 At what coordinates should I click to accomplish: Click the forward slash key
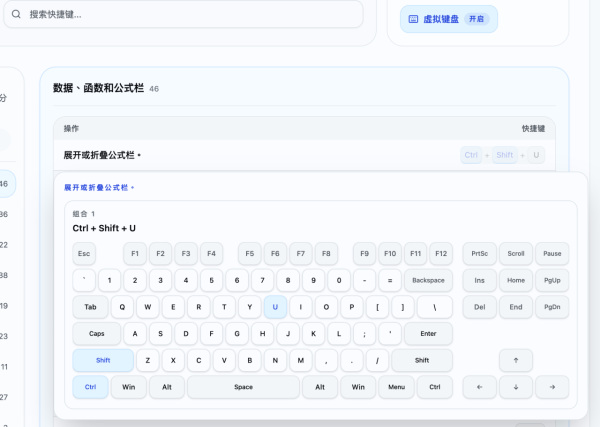point(377,360)
